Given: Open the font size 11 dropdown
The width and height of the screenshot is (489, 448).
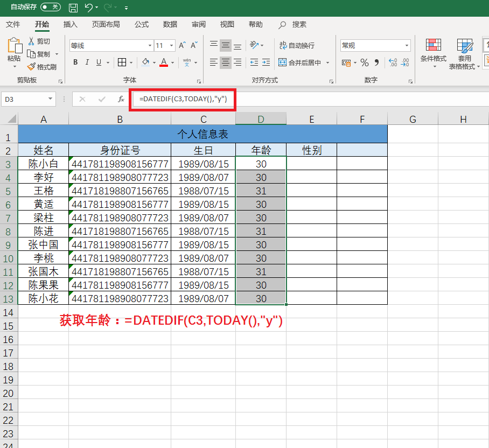Looking at the screenshot, I should tap(171, 46).
